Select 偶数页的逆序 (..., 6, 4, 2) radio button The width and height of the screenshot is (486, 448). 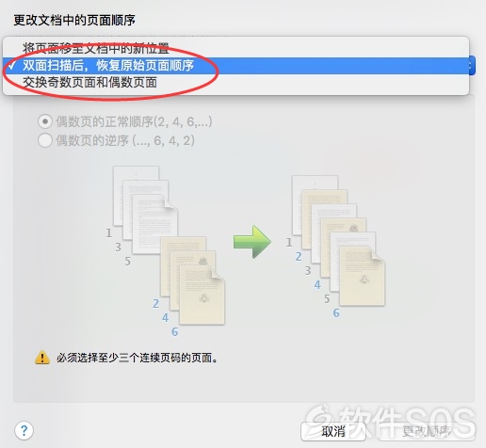45,140
